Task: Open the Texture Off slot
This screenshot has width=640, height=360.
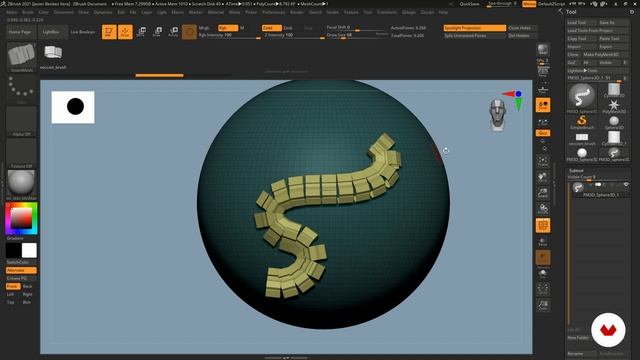Action: (21, 153)
